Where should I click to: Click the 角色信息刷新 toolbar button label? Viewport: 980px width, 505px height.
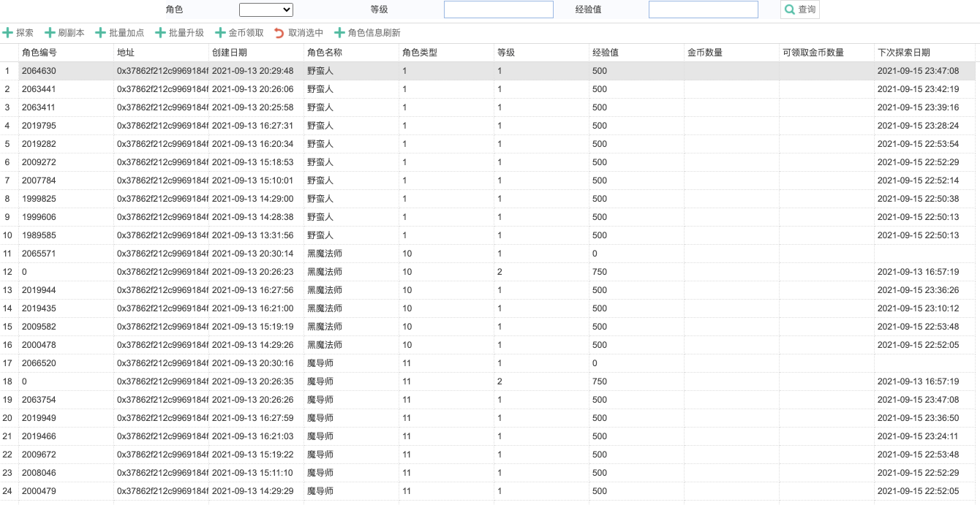374,33
